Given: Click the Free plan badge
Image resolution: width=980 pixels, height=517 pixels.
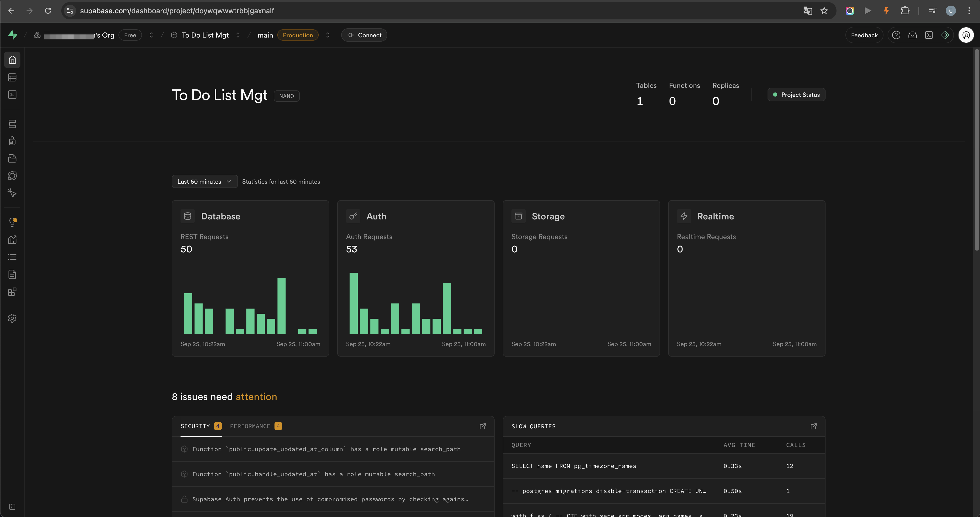Looking at the screenshot, I should tap(130, 35).
